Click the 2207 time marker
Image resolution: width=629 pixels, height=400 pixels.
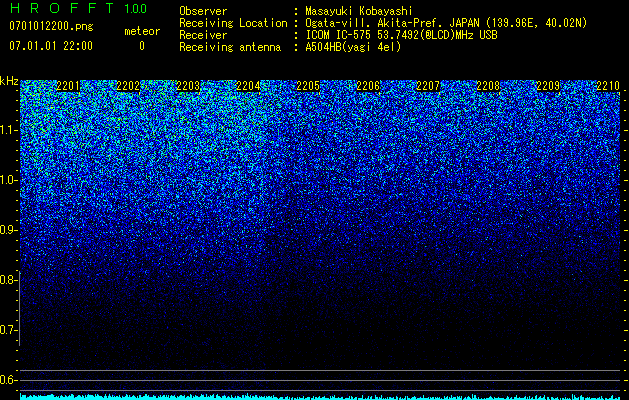428,85
